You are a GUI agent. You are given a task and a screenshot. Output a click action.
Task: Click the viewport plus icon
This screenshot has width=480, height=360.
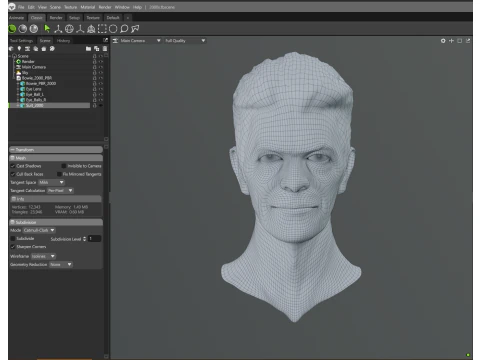click(x=451, y=41)
